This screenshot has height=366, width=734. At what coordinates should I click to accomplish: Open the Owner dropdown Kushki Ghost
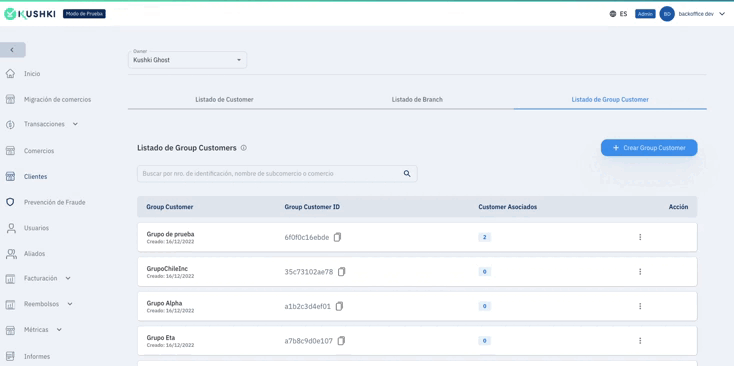(x=187, y=60)
